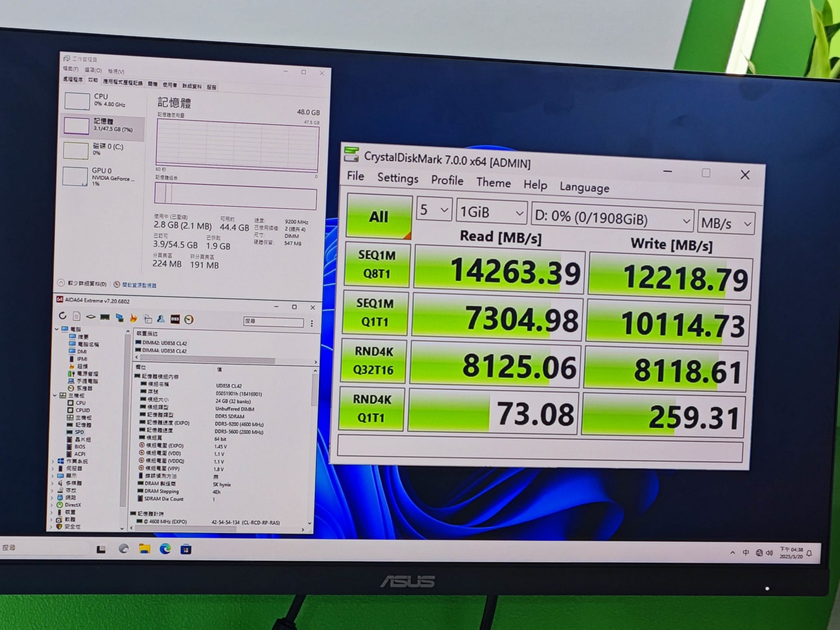Open the Profile menu in CrystalDiskMark
The width and height of the screenshot is (840, 630).
click(447, 180)
